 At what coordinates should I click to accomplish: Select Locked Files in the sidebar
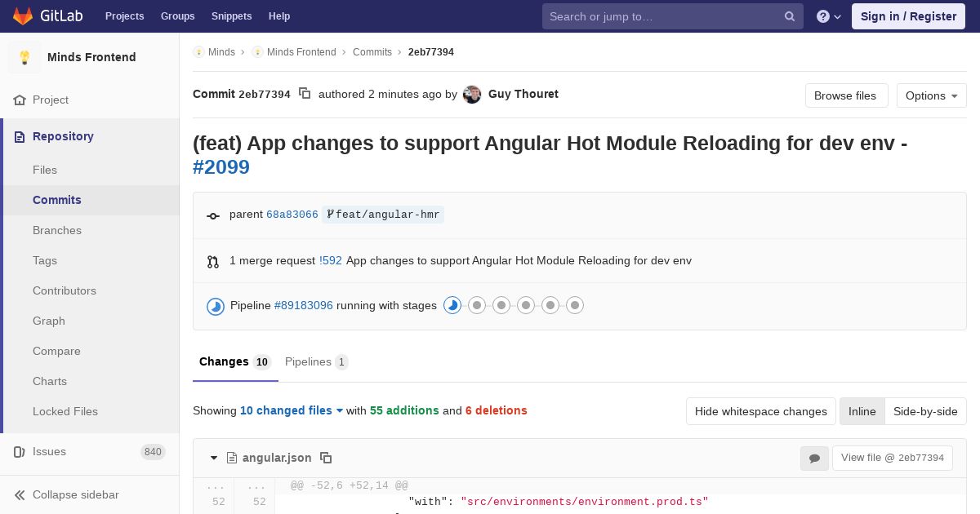pyautogui.click(x=65, y=412)
